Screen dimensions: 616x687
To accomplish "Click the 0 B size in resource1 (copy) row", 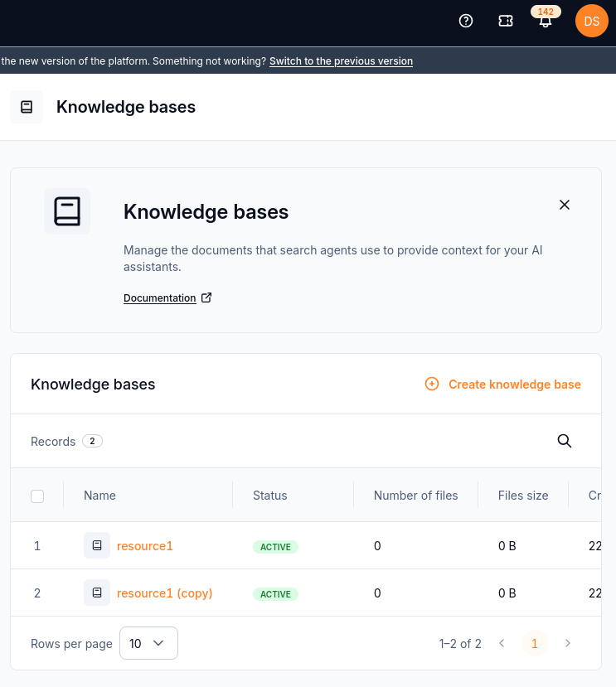I will click(507, 593).
